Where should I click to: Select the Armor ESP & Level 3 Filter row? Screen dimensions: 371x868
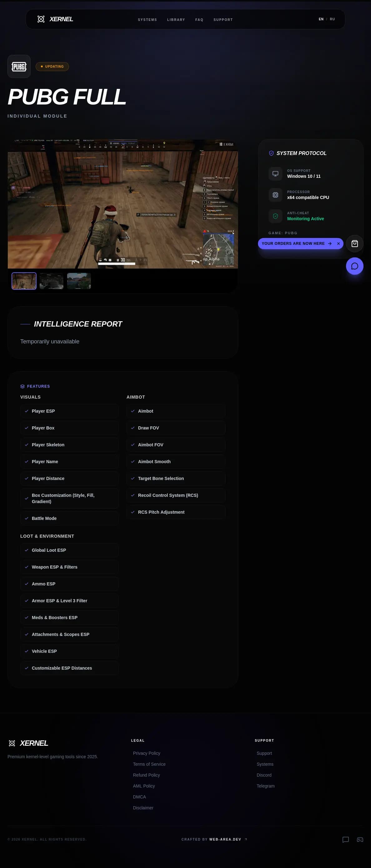pos(69,601)
